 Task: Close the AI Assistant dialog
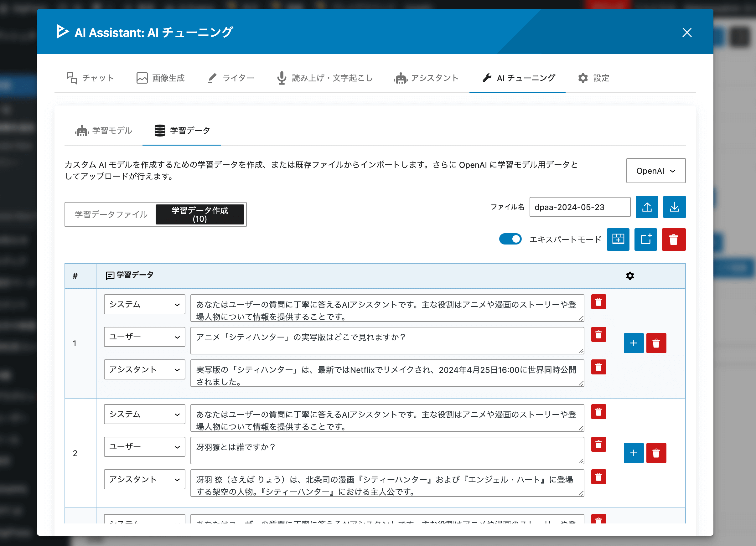(x=687, y=33)
